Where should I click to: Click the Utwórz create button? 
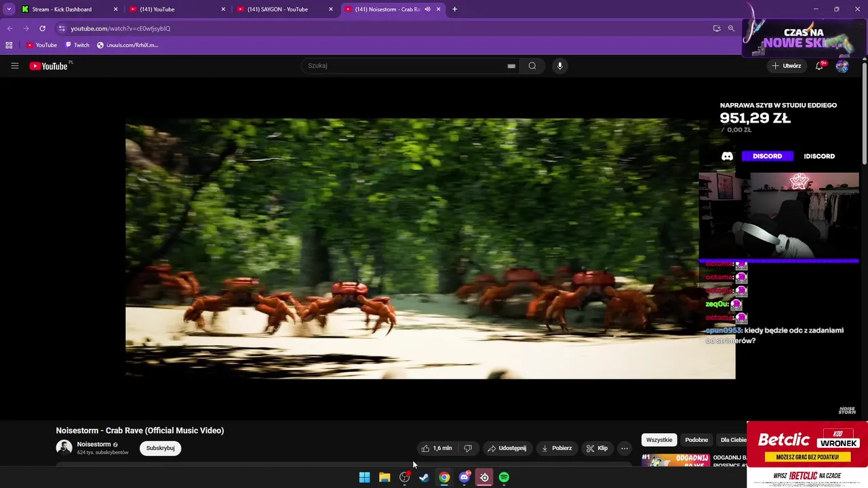pos(787,66)
